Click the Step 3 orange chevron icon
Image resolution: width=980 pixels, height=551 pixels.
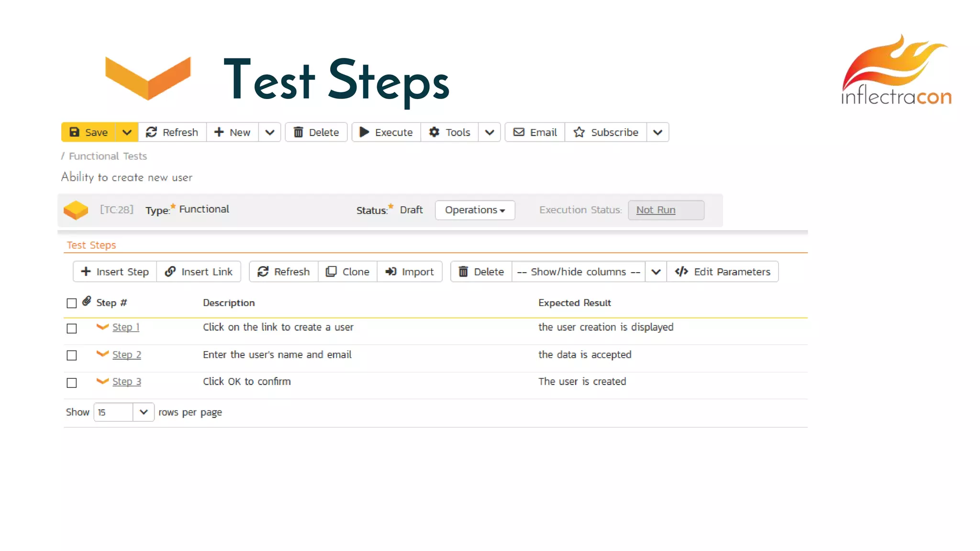pos(102,381)
